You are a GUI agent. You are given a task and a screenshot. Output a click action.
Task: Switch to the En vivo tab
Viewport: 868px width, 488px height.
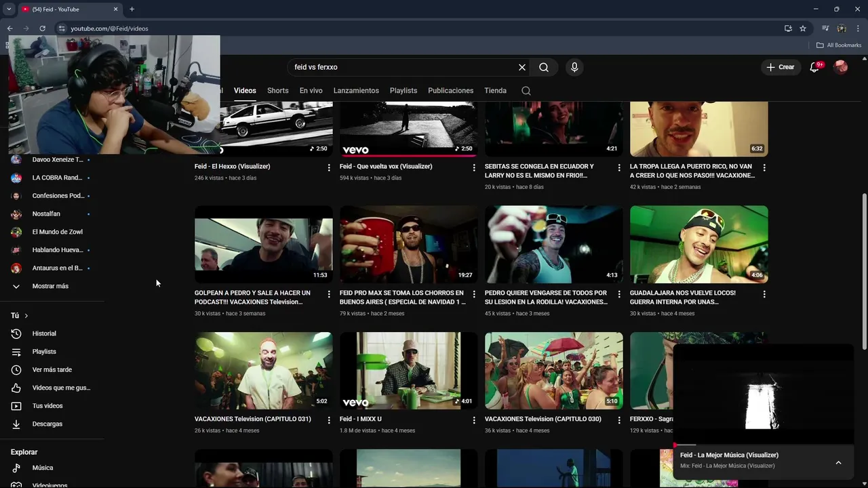[311, 91]
